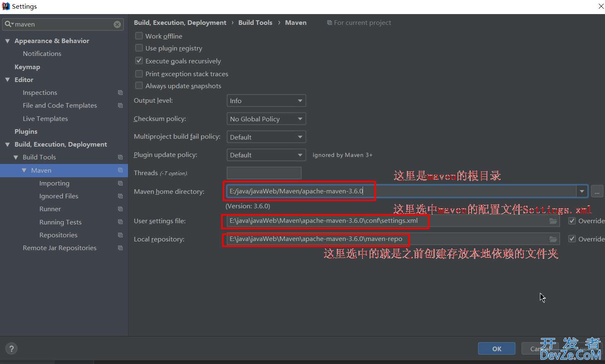605x364 pixels.
Task: Close the Settings window
Action: pyautogui.click(x=601, y=6)
